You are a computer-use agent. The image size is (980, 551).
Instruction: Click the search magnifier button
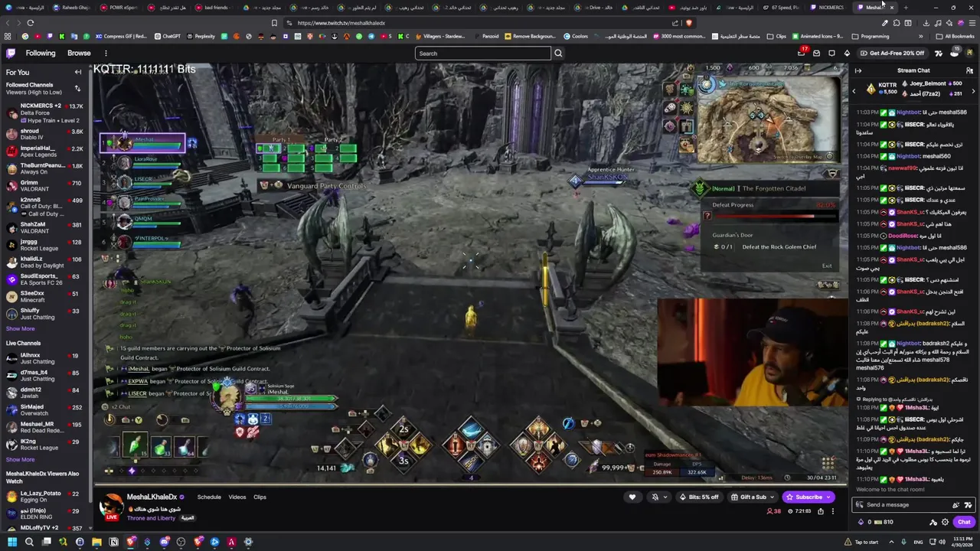point(558,53)
